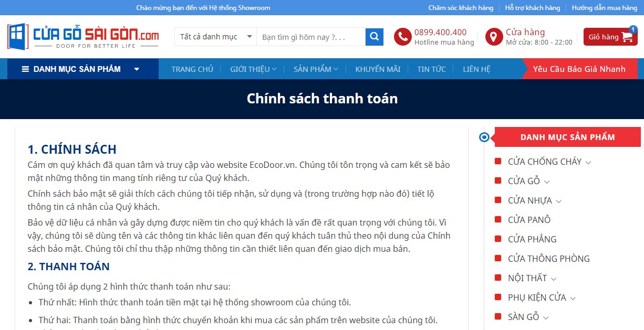The height and width of the screenshot is (330, 644).
Task: Expand the Cửa chống cháy category
Action: (588, 163)
